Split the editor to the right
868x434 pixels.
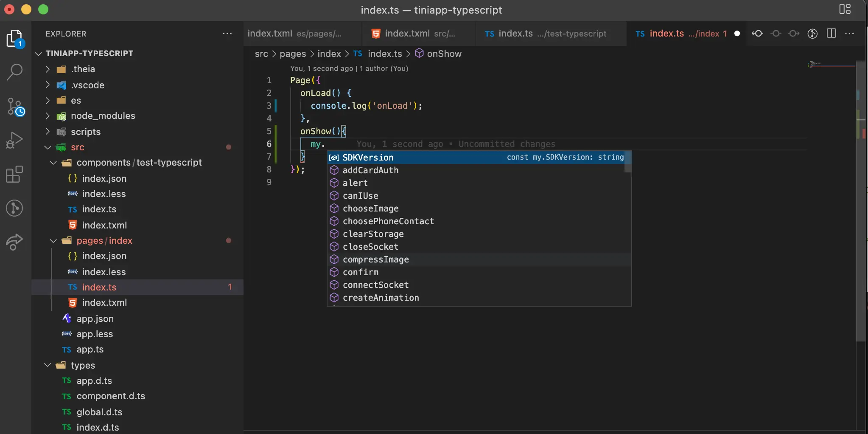click(831, 34)
